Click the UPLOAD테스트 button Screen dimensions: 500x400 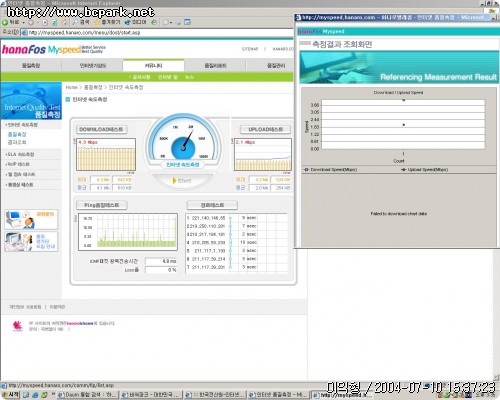point(265,129)
